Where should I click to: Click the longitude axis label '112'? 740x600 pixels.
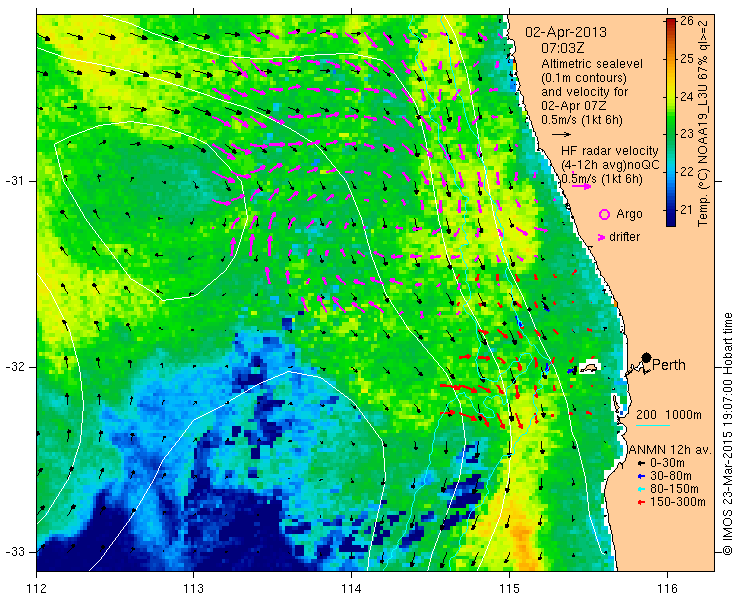pyautogui.click(x=36, y=589)
